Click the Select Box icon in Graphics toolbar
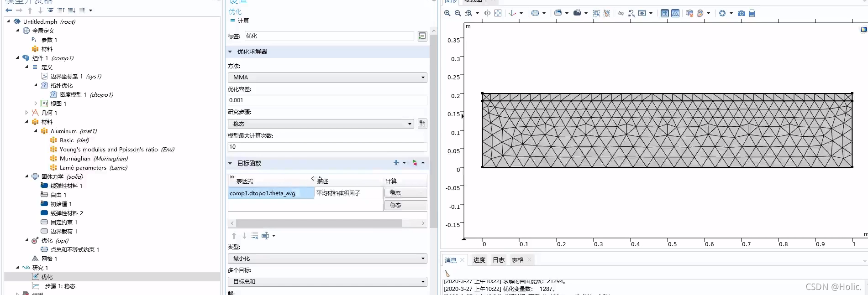Viewport: 868px width, 295px height. (x=596, y=13)
